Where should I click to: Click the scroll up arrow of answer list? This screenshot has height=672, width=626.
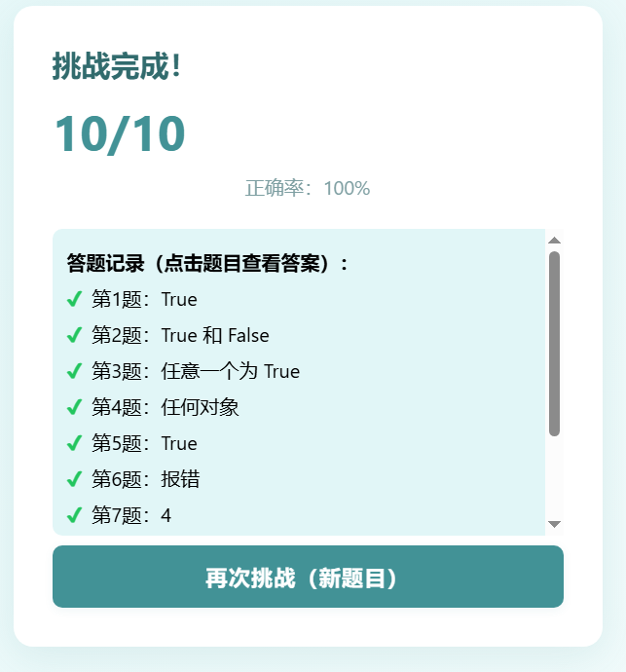(555, 240)
